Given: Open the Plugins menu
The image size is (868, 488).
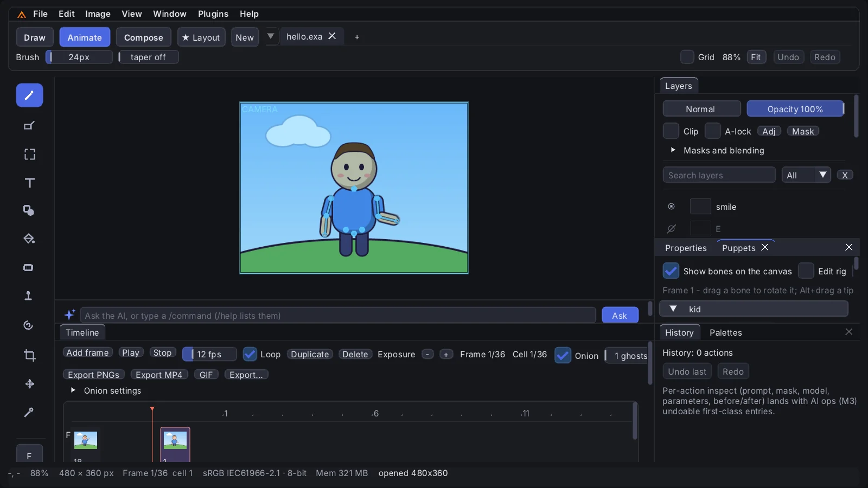Looking at the screenshot, I should point(213,14).
